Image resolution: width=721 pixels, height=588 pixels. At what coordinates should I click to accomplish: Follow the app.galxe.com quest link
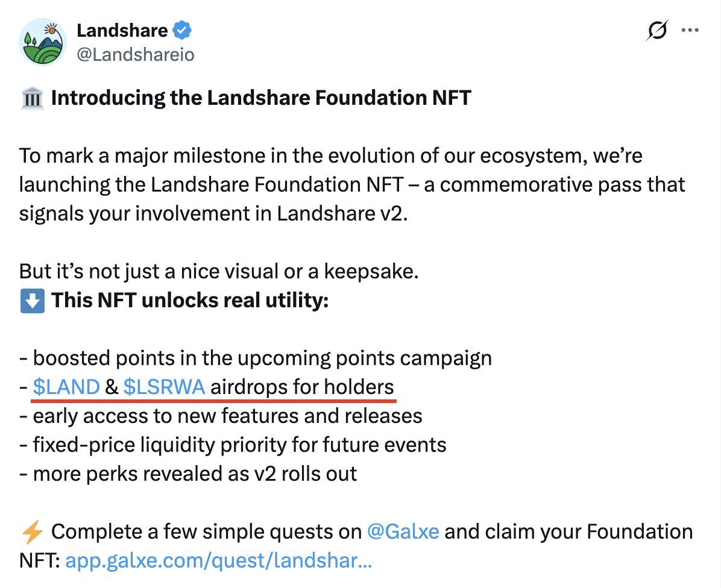click(218, 561)
